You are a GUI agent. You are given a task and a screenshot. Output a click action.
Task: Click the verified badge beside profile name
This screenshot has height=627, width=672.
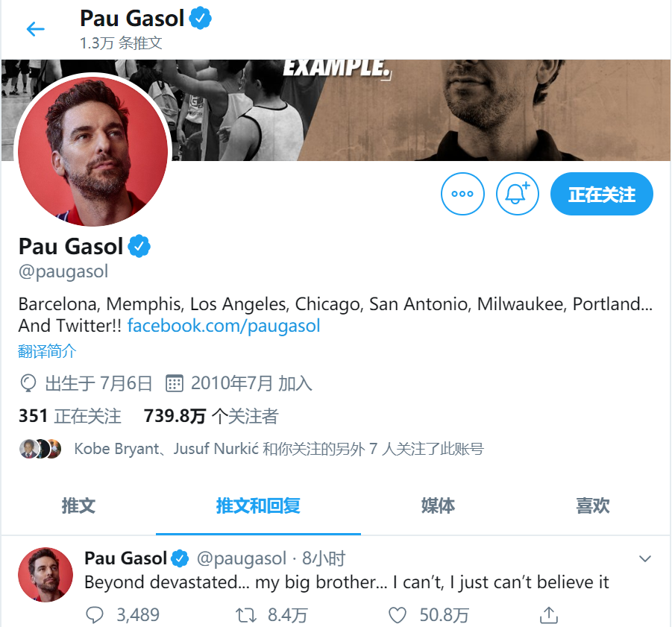(x=139, y=246)
